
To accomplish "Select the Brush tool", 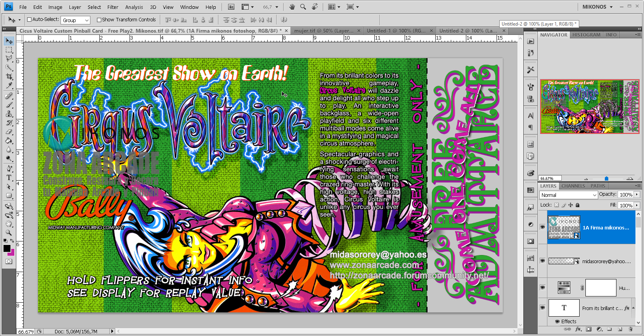I will (9, 105).
